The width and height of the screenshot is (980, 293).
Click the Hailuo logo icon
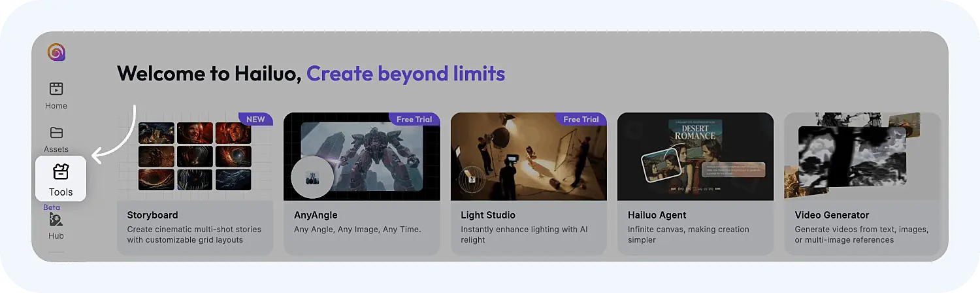[x=57, y=52]
